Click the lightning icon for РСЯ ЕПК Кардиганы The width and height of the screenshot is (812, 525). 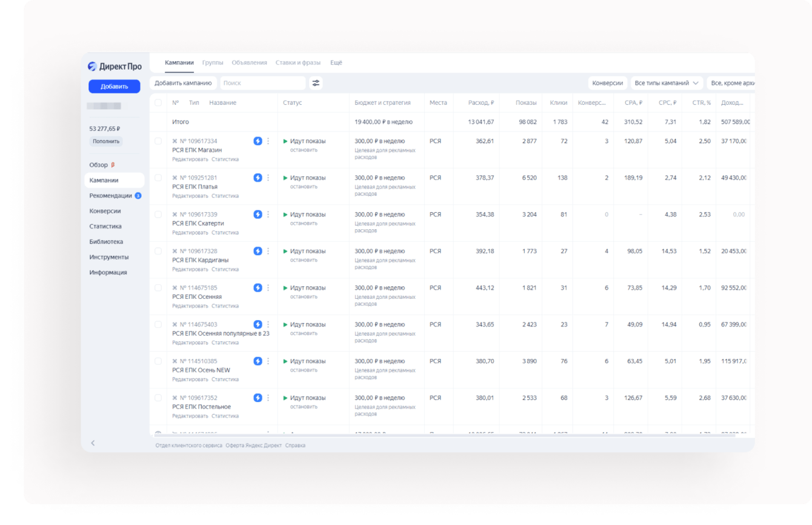(x=258, y=251)
